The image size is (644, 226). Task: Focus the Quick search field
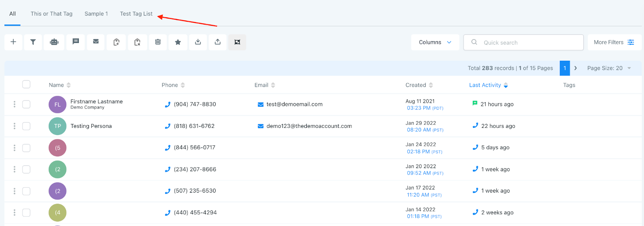[x=527, y=42]
